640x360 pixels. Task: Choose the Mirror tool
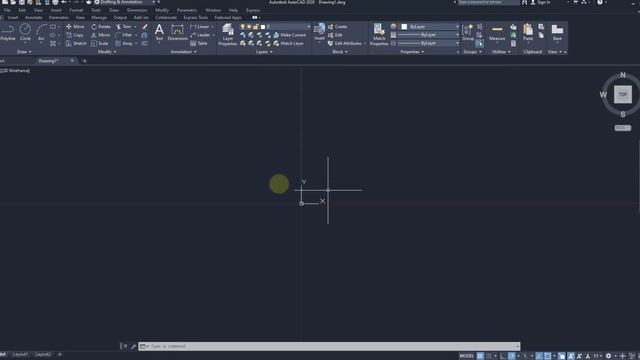(100, 35)
